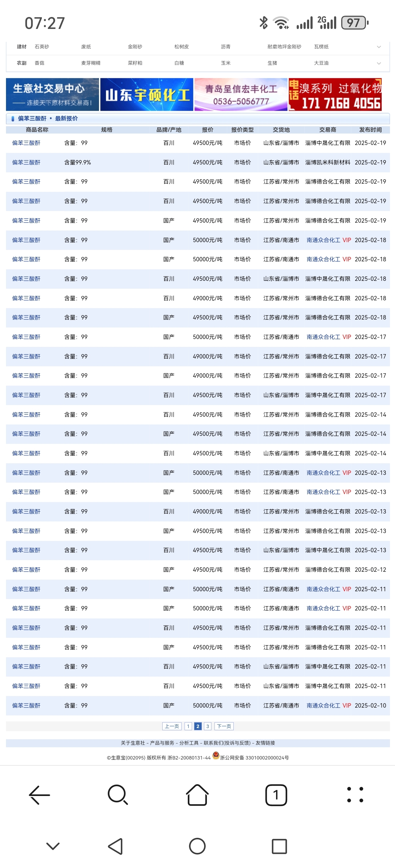Select the 品牌/产地 column header
Image resolution: width=395 pixels, height=868 pixels.
(x=169, y=130)
